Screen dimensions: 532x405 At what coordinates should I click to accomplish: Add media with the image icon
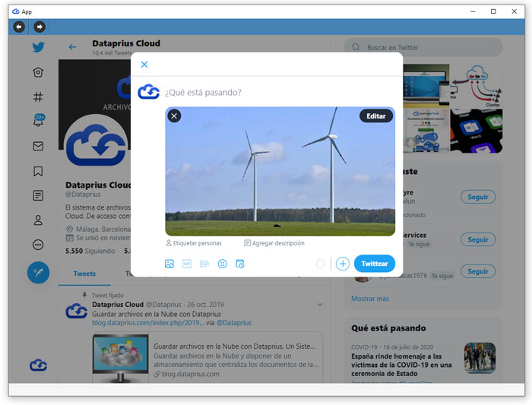pos(169,264)
